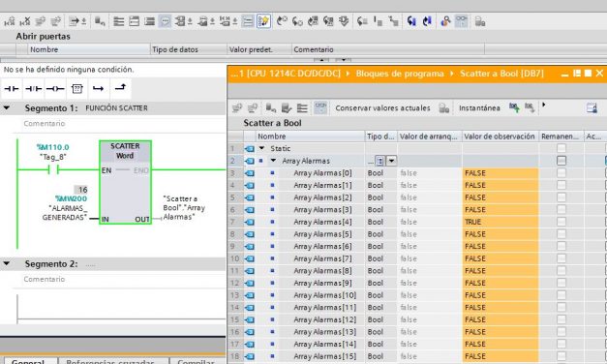This screenshot has height=364, width=607.
Task: Insert a normally open contact
Action: pos(12,89)
